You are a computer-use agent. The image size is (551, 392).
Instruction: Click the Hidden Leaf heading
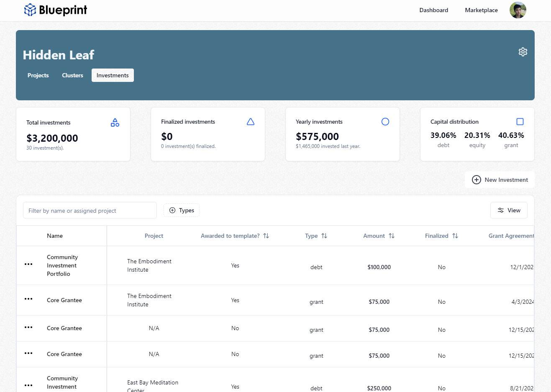click(59, 55)
